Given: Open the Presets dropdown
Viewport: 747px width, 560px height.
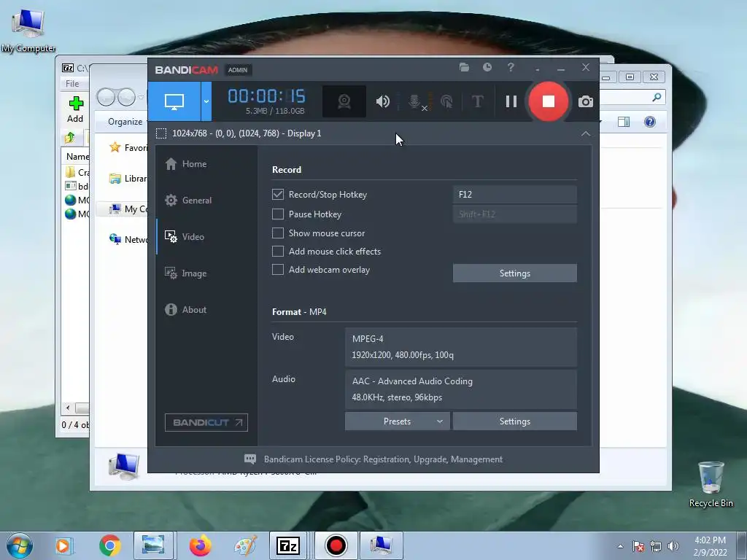Looking at the screenshot, I should point(398,421).
